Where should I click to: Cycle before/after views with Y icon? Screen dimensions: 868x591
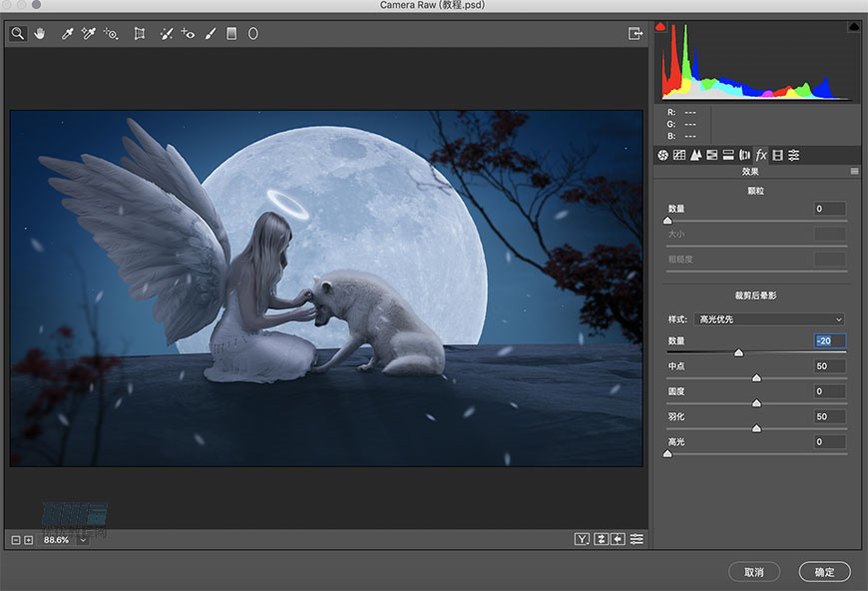582,539
